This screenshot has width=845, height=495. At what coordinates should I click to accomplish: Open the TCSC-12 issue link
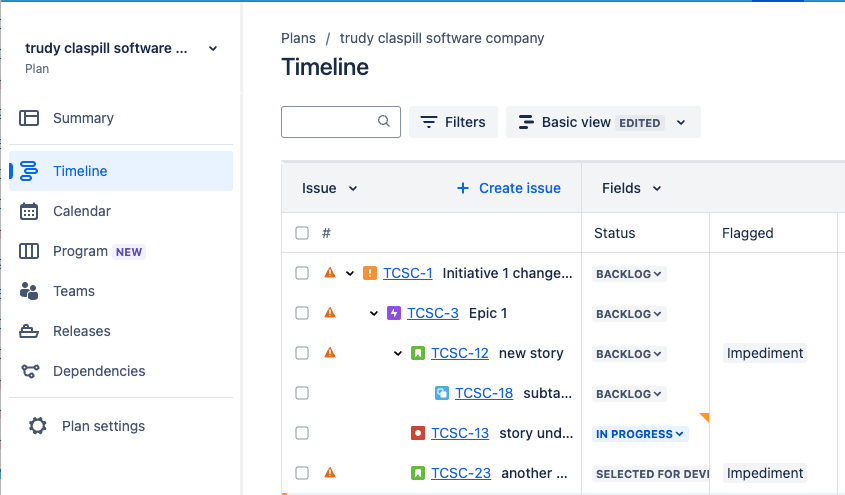tap(460, 353)
